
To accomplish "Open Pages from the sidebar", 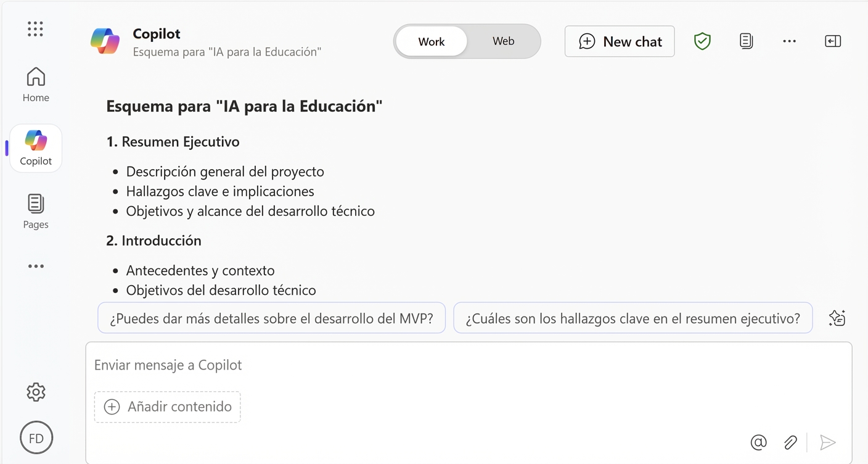I will (x=35, y=210).
